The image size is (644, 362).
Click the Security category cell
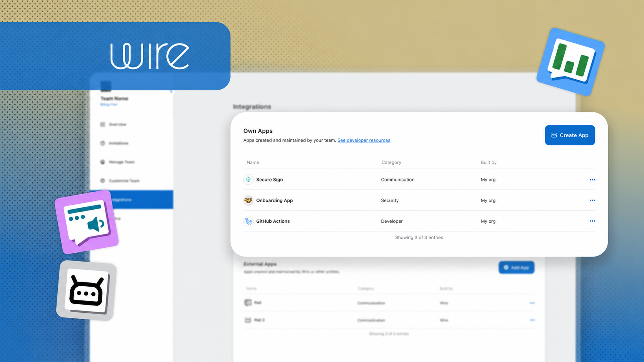[x=390, y=200]
